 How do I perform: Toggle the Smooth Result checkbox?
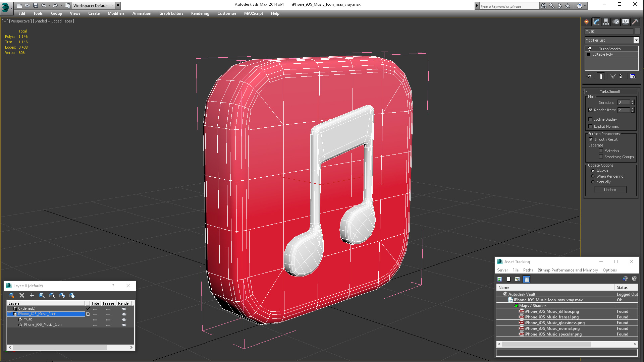(x=591, y=139)
